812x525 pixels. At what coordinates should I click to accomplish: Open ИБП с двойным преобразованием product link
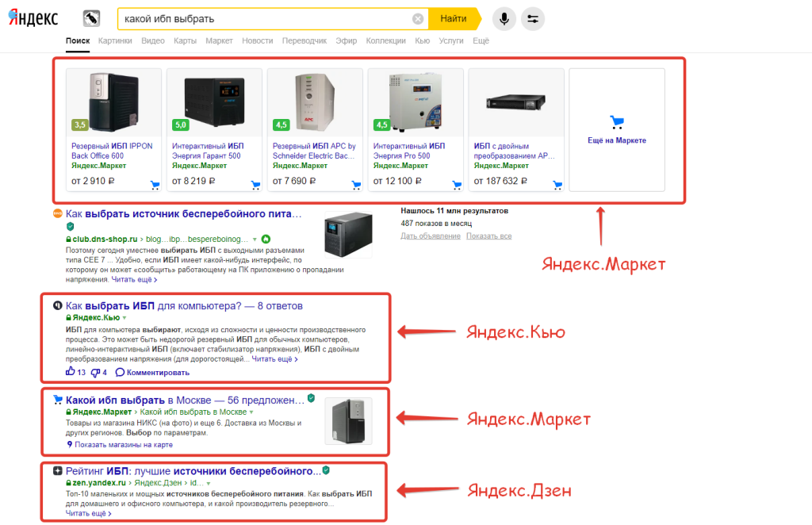pyautogui.click(x=514, y=151)
